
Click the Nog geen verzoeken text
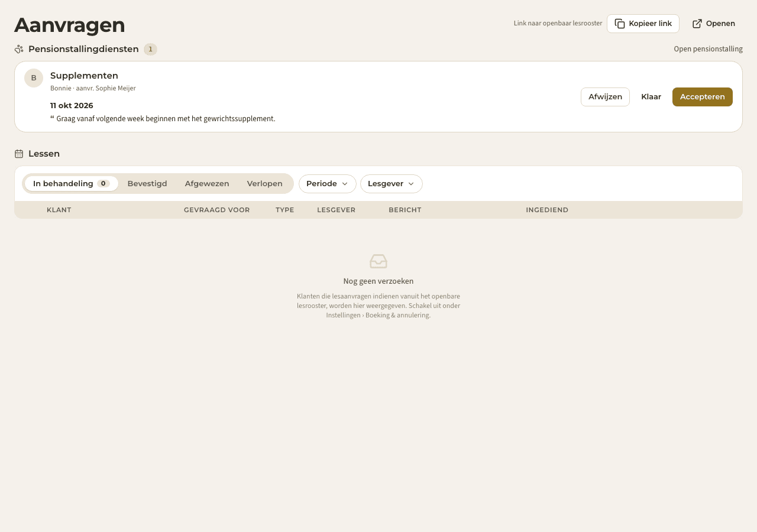tap(378, 281)
